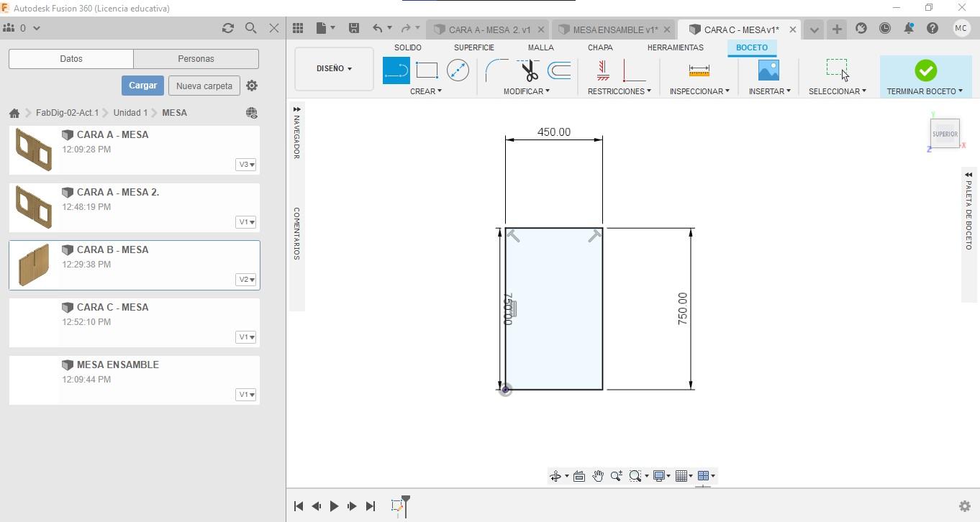Jump to timeline start

pos(299,506)
